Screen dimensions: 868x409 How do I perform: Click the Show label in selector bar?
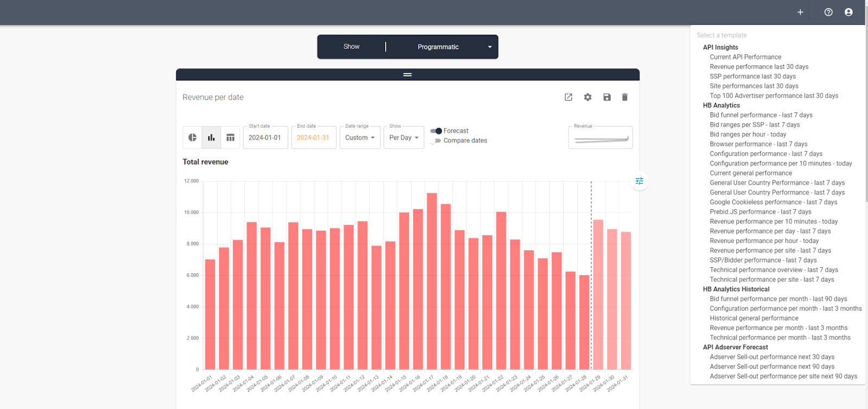pyautogui.click(x=352, y=47)
